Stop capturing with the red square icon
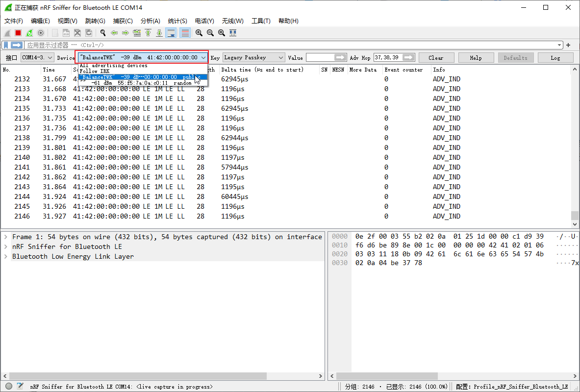580x392 pixels. pos(18,32)
